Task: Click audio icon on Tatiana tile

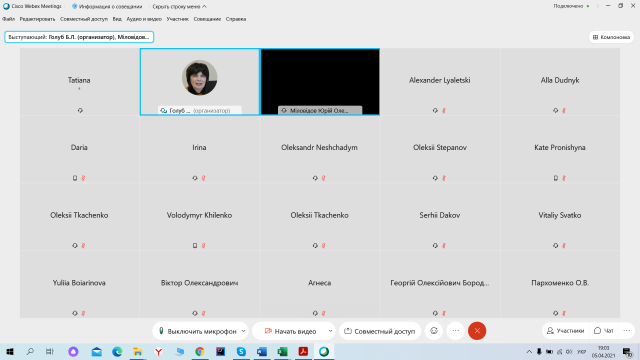Action: pos(80,111)
